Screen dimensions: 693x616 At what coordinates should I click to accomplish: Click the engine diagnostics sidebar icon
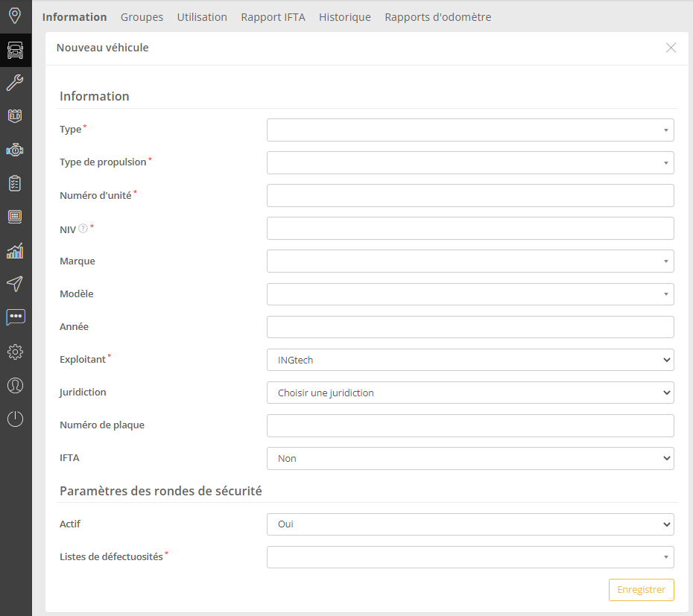pyautogui.click(x=15, y=150)
